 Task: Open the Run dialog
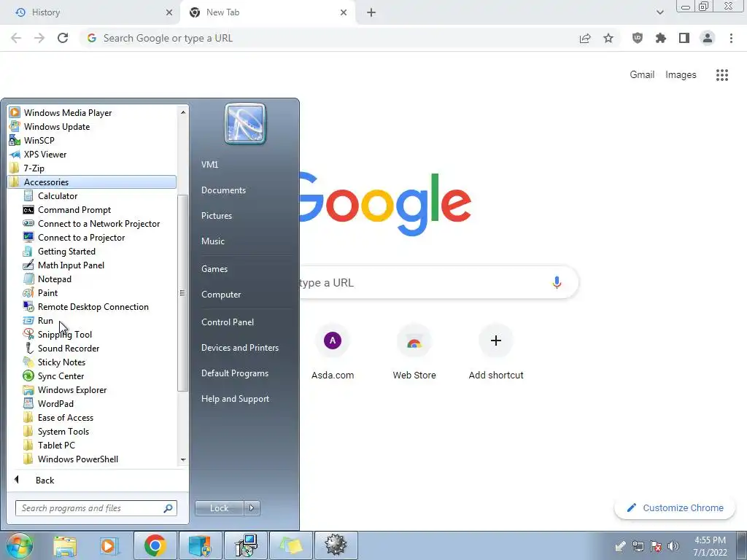45,321
